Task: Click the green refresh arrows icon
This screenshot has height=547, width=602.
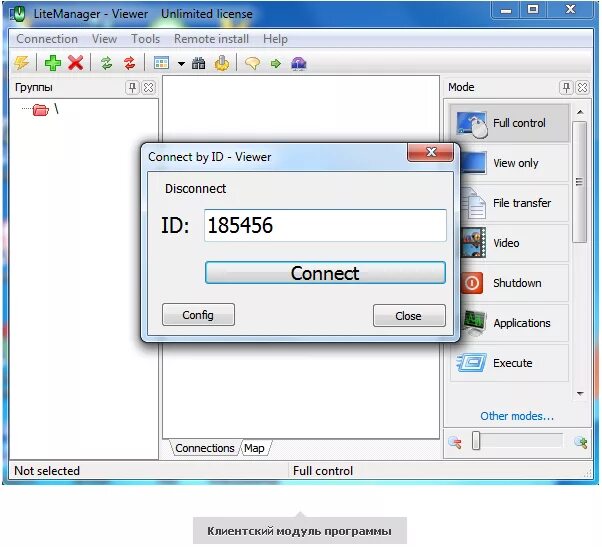Action: tap(106, 63)
